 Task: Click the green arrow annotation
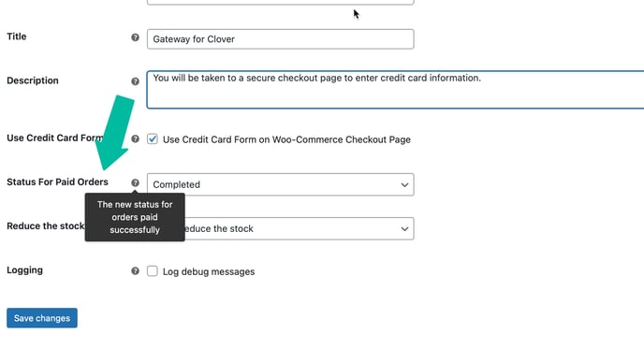[115, 132]
